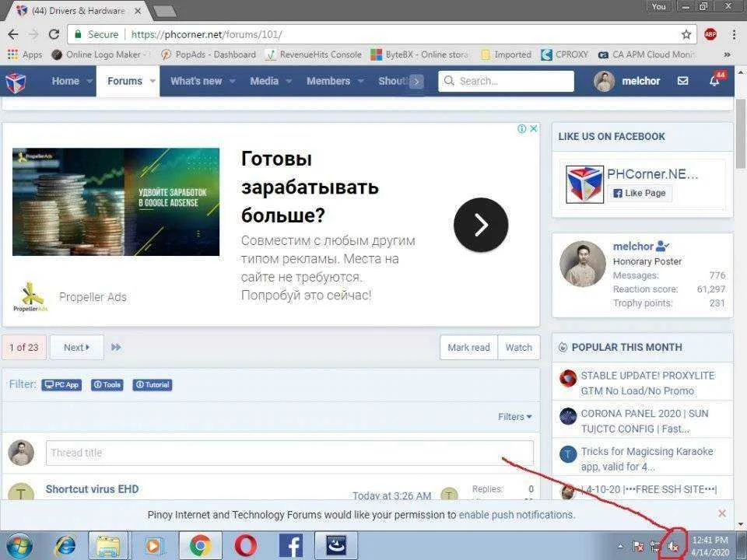The height and width of the screenshot is (560, 747).
Task: Click the Search field
Action: (506, 81)
